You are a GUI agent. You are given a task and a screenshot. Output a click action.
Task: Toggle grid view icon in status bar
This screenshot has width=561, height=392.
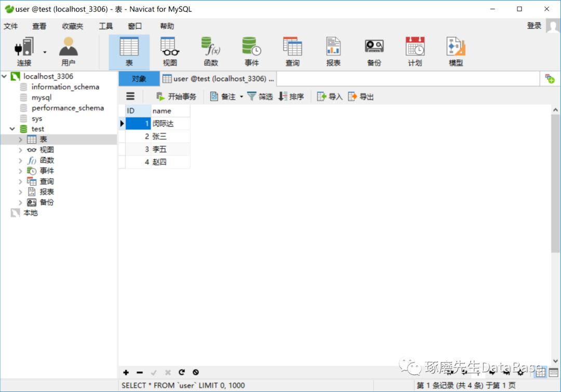coord(541,372)
